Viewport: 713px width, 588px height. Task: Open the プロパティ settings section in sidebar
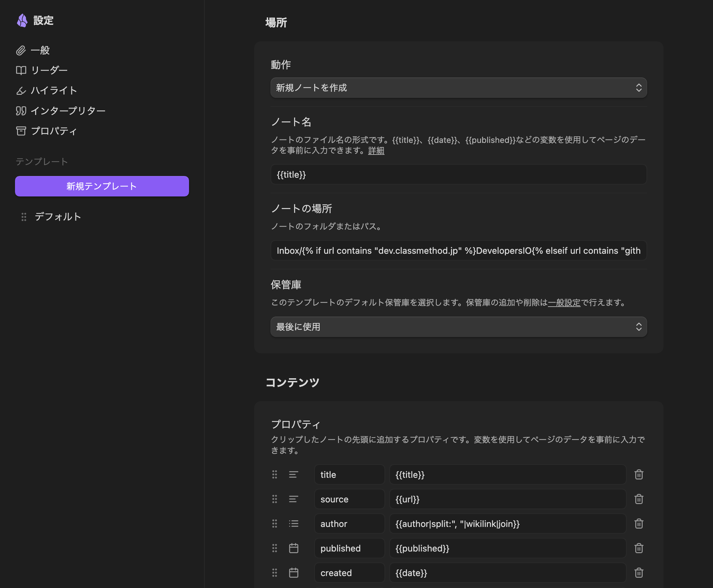[46, 131]
